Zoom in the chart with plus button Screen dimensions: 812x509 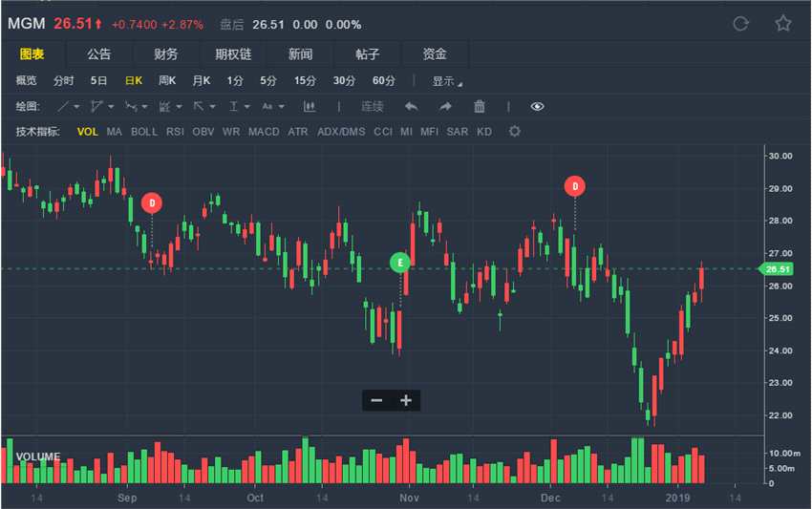406,400
